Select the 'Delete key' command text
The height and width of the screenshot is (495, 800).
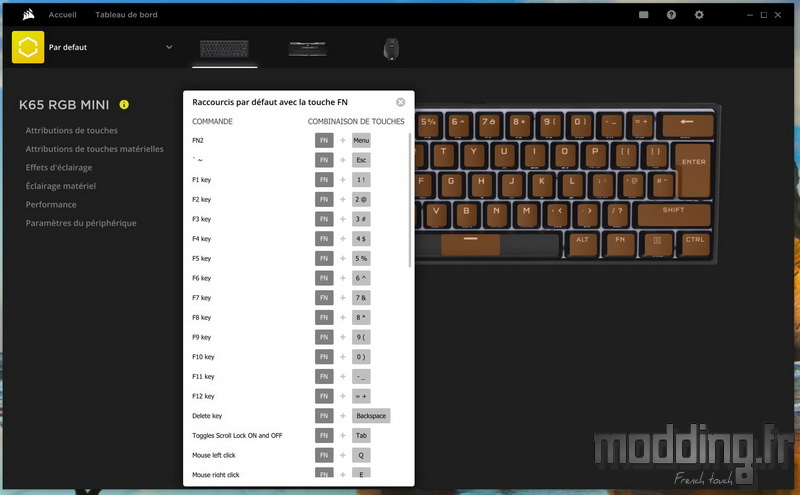[207, 416]
